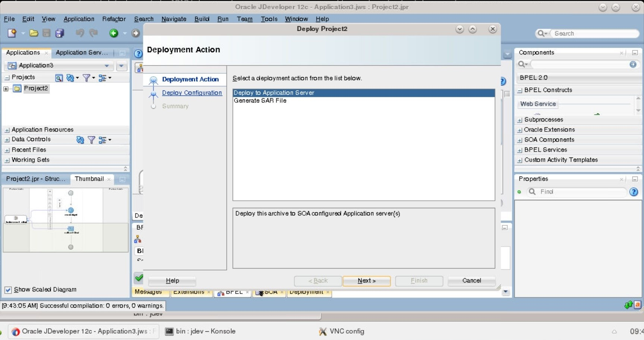644x340 pixels.
Task: Select Deploy to Application Server action
Action: pyautogui.click(x=364, y=93)
